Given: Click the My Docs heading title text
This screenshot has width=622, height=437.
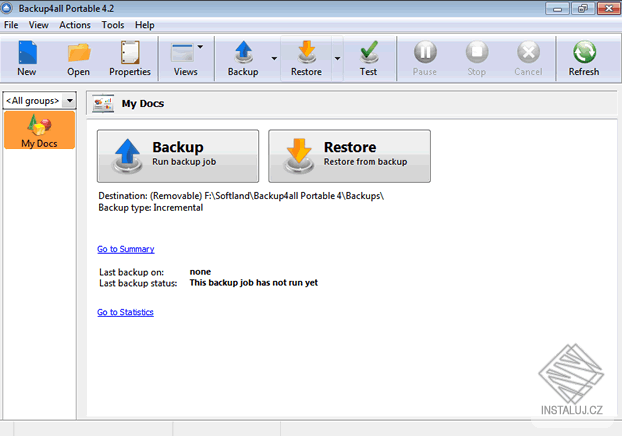Looking at the screenshot, I should [x=143, y=104].
